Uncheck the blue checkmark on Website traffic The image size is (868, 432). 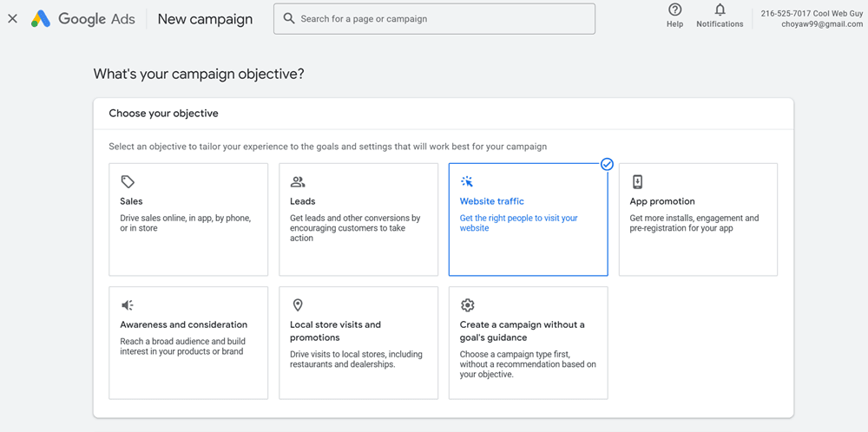(607, 164)
